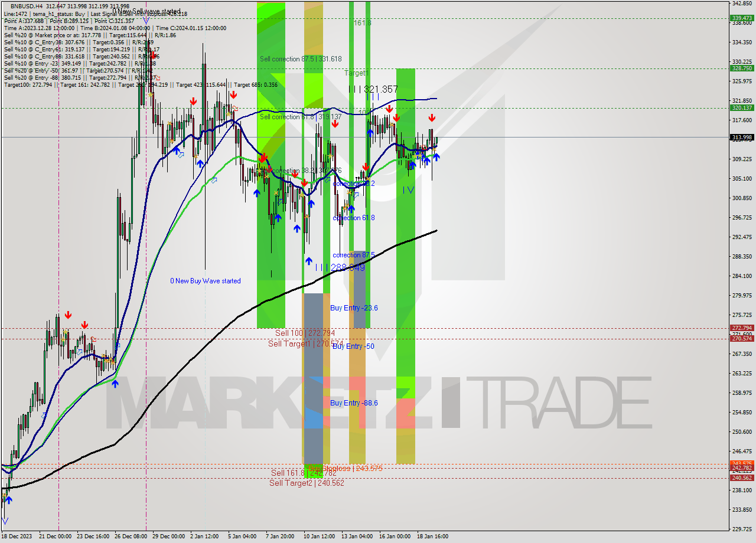Select the blue 'correction 87.5' label
This screenshot has width=756, height=543.
tap(354, 255)
